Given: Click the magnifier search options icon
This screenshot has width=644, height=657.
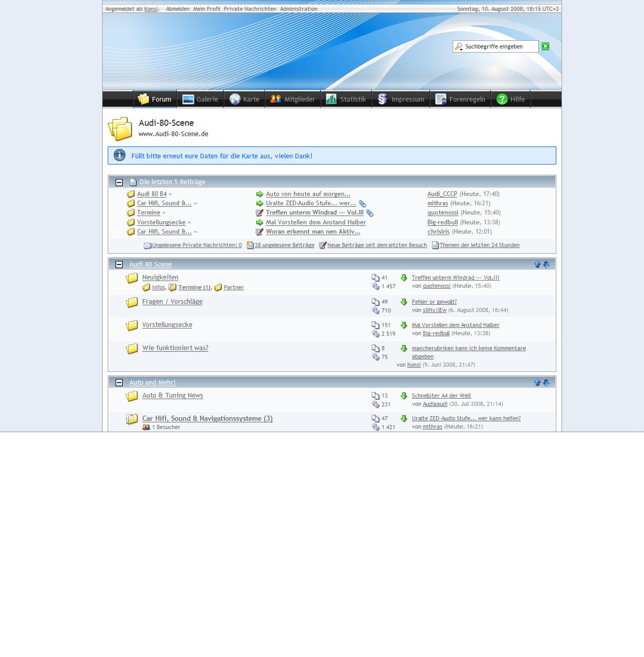Looking at the screenshot, I should click(458, 47).
